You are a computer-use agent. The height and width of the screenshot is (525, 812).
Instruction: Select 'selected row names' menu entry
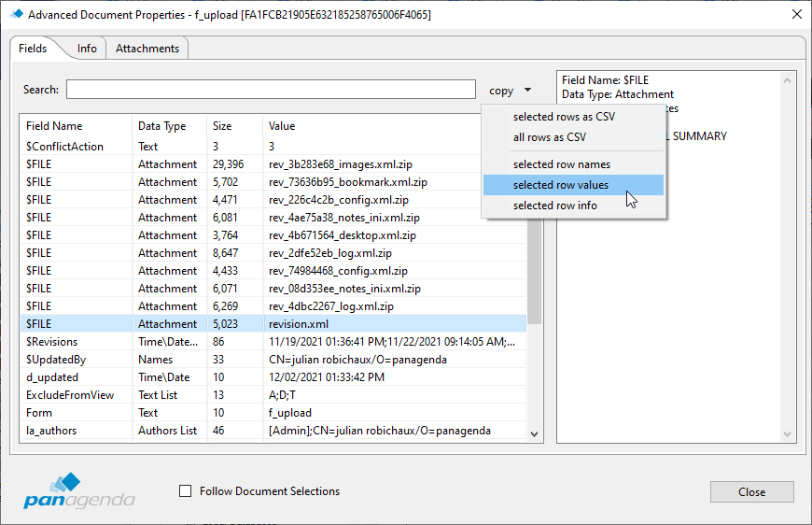(x=562, y=164)
